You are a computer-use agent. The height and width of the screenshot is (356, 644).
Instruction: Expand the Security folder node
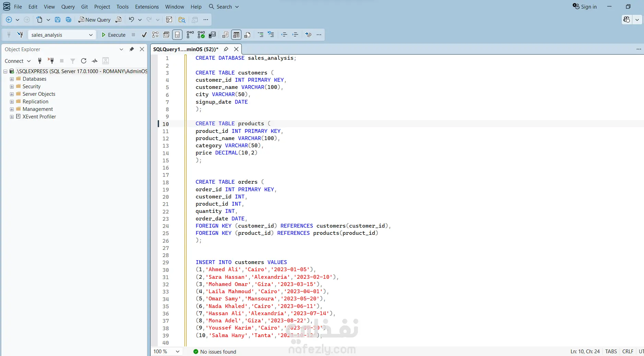pos(12,87)
